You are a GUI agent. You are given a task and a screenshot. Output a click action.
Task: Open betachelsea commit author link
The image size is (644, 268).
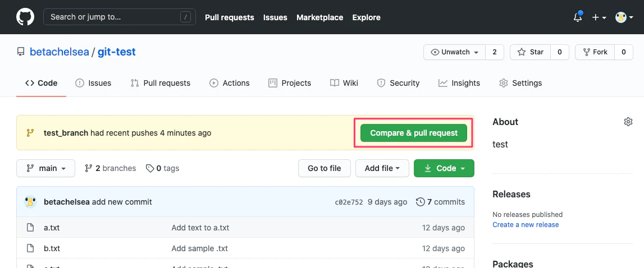coord(67,202)
